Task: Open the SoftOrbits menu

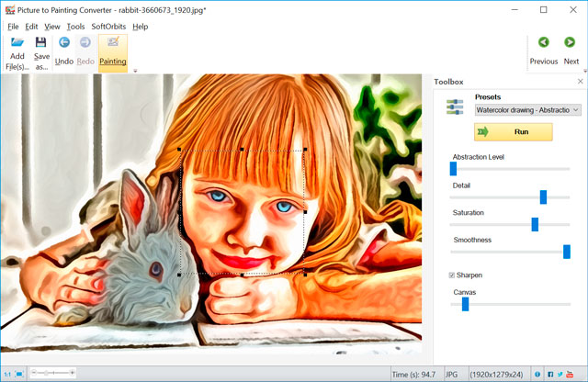Action: pyautogui.click(x=108, y=27)
